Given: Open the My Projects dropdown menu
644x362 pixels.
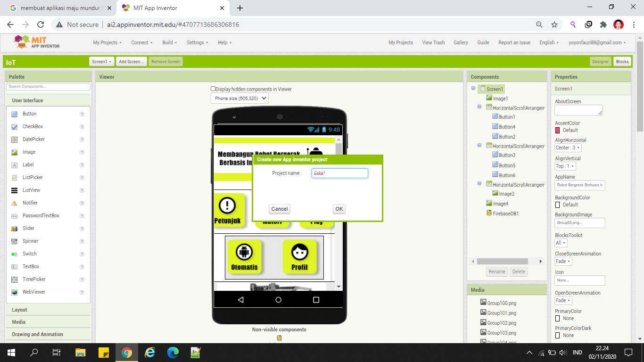Looking at the screenshot, I should 107,42.
